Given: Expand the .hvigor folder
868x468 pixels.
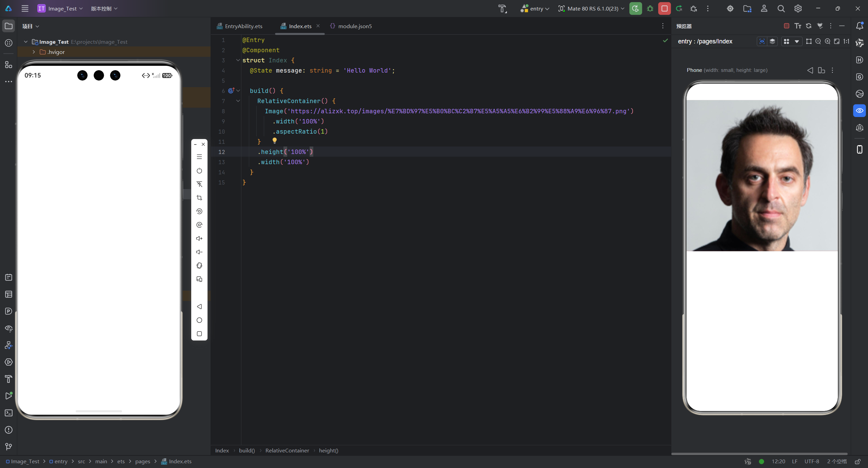Looking at the screenshot, I should 34,52.
